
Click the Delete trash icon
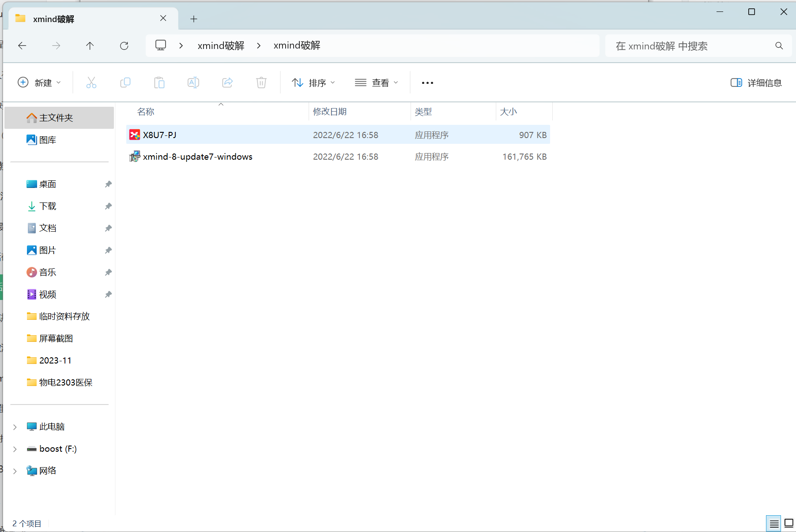tap(261, 82)
